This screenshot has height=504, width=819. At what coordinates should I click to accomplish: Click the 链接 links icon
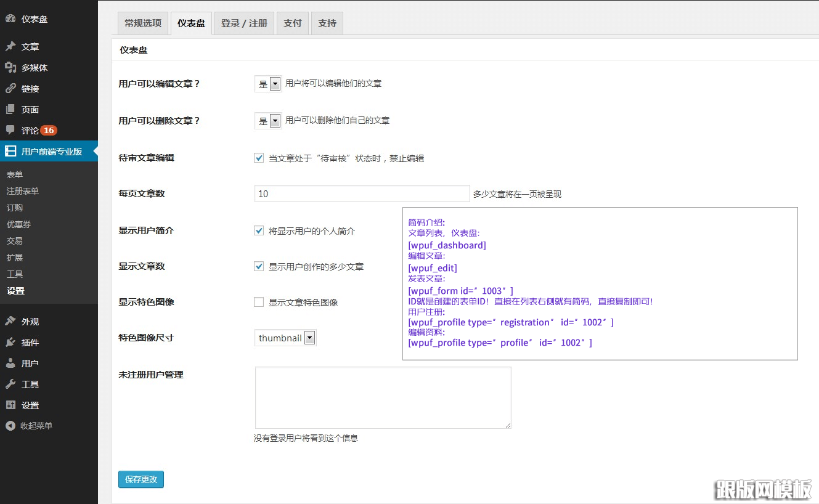pyautogui.click(x=14, y=88)
